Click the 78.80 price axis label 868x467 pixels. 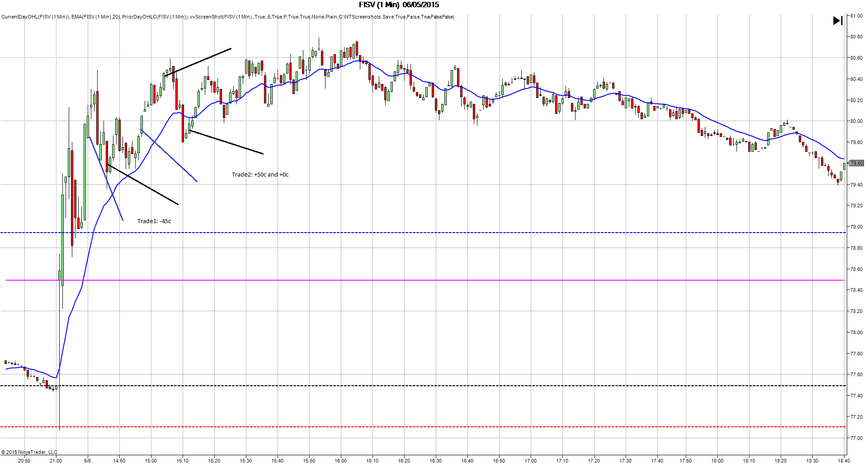point(856,248)
